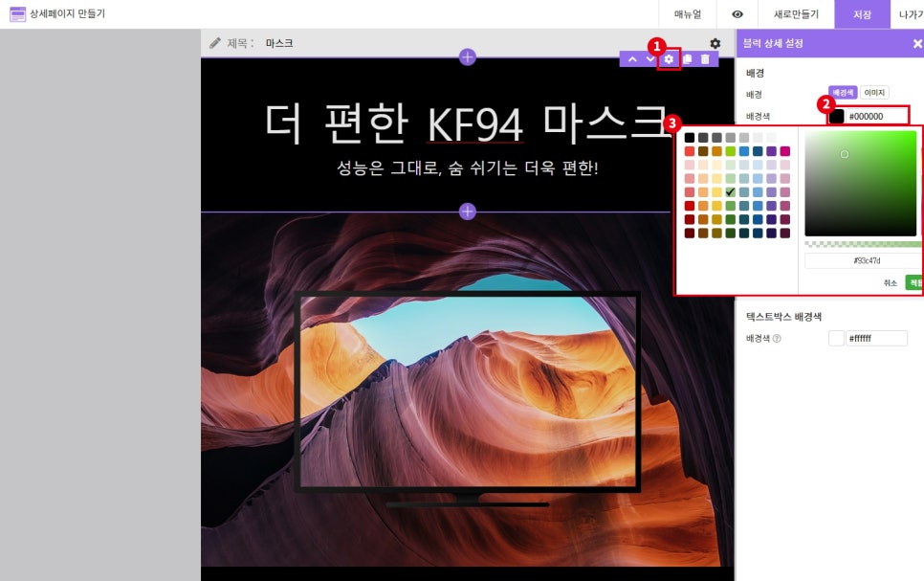Click the headline 더 편한 KF94 마스크
The image size is (924, 581).
coord(466,123)
